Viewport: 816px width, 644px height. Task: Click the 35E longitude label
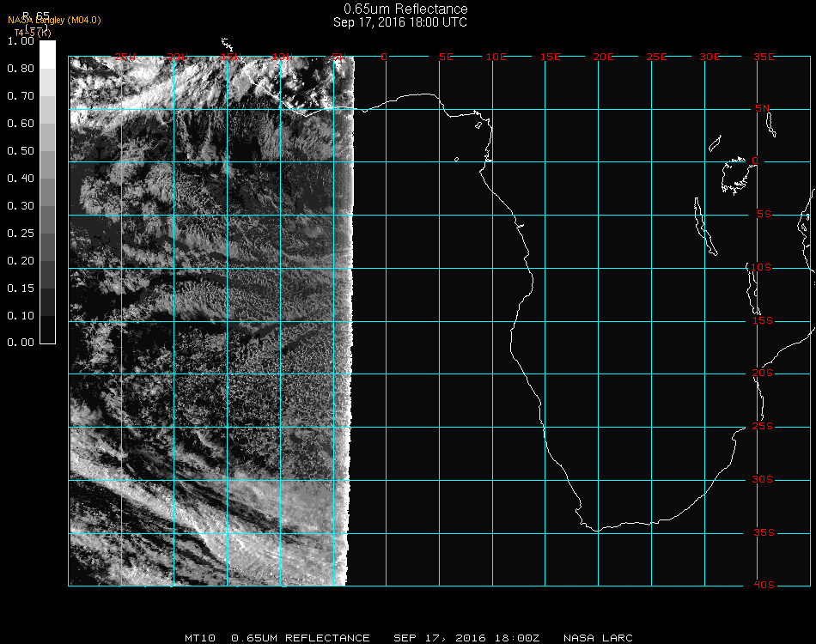point(764,57)
